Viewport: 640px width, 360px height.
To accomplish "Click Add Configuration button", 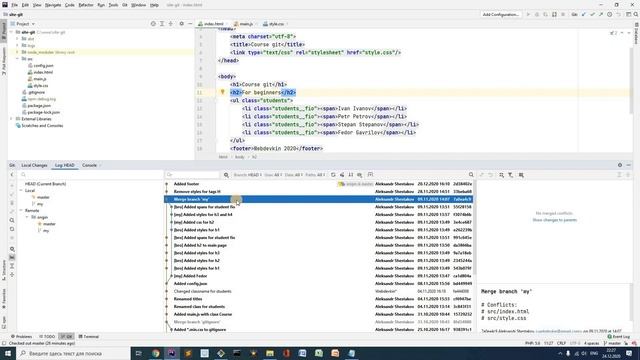I will pyautogui.click(x=501, y=15).
